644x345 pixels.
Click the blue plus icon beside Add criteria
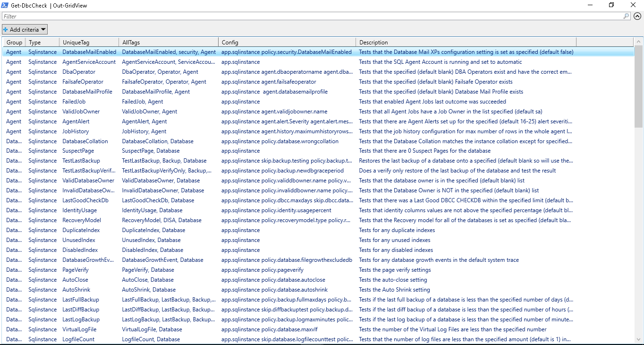pos(6,29)
